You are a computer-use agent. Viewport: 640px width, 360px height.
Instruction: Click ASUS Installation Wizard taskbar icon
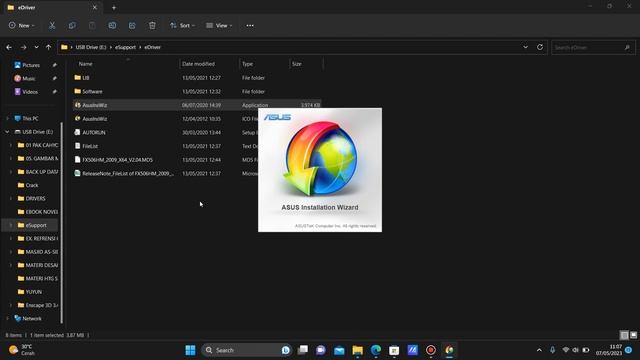point(449,350)
